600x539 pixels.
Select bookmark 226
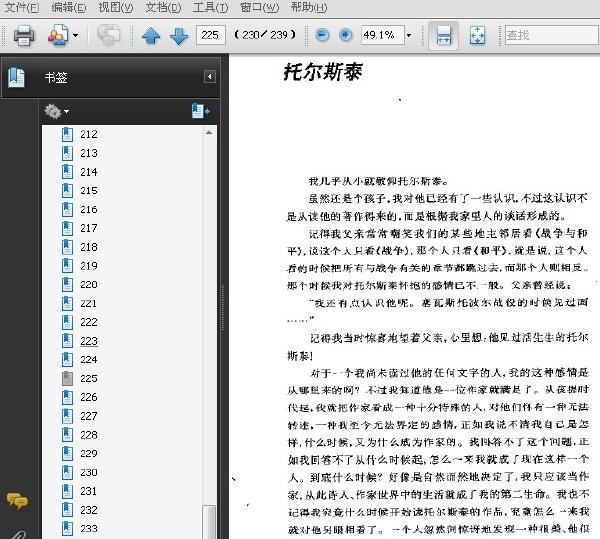tap(89, 397)
